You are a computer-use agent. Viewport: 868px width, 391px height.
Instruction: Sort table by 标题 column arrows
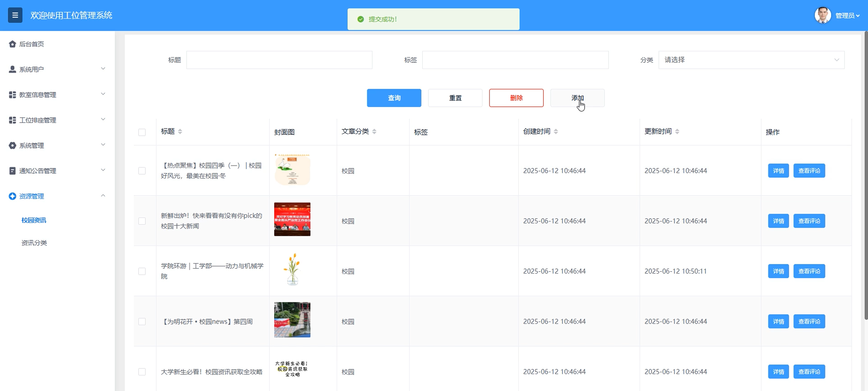pos(180,132)
